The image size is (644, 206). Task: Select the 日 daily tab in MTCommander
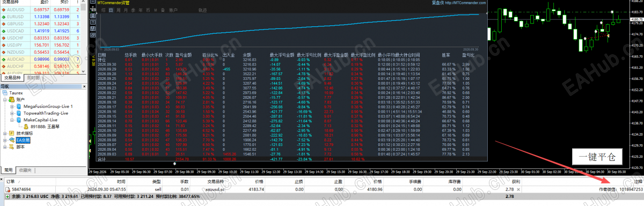[111, 10]
